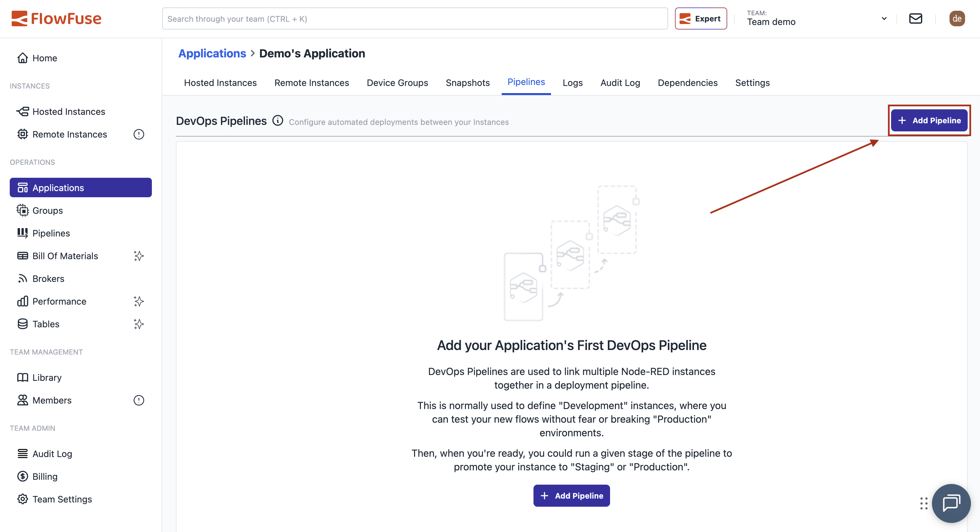Click the Add Pipeline button in the header

(929, 121)
